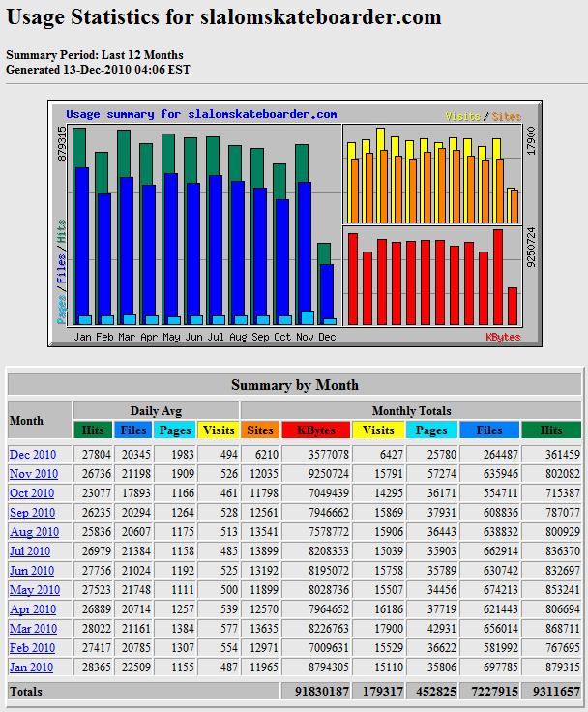Screen dimensions: 588x712
Task: Open the Aug 2010 monthly report
Action: tap(34, 532)
